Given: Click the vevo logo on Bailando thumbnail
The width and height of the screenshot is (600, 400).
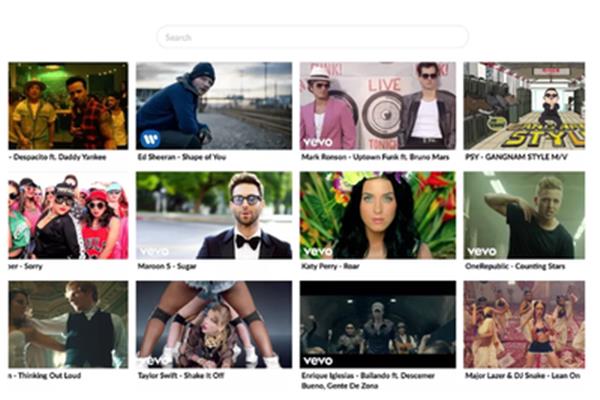Looking at the screenshot, I should (318, 361).
